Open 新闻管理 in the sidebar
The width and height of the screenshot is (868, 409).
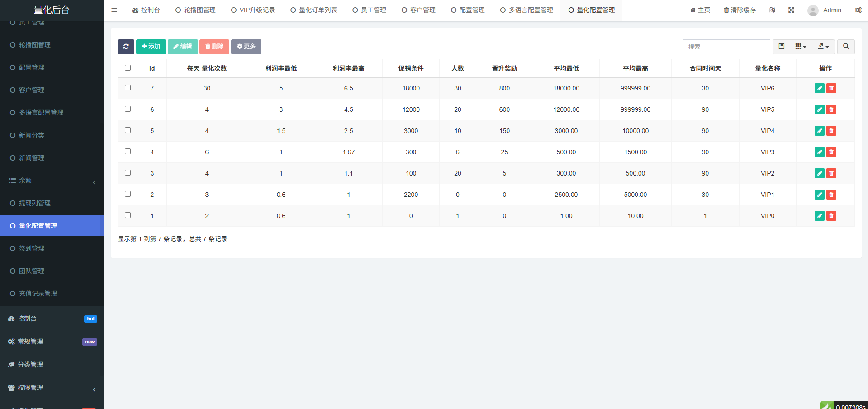(x=52, y=158)
